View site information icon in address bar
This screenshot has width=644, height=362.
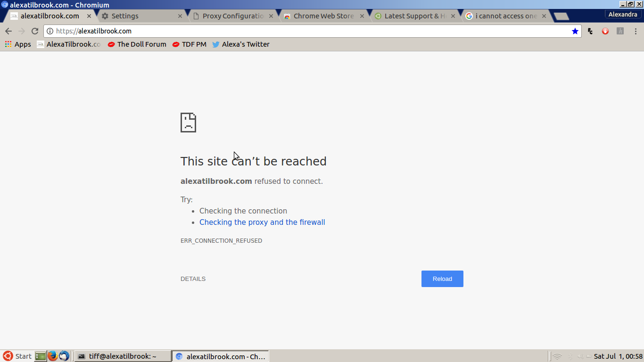pos(50,31)
